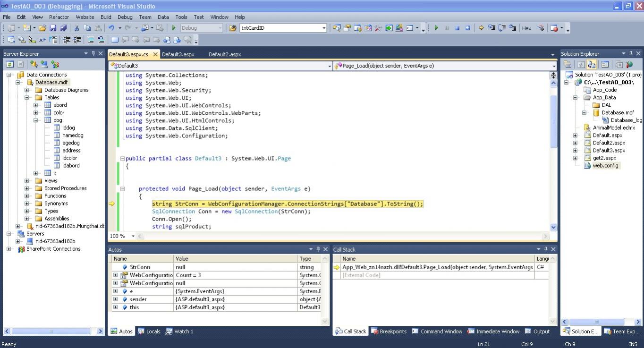This screenshot has height=348, width=644.
Task: Toggle Hex display button
Action: 527,28
